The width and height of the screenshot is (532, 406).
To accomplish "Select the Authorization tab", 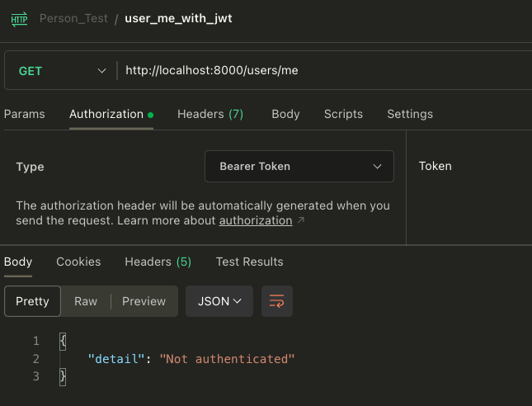I will tap(106, 114).
